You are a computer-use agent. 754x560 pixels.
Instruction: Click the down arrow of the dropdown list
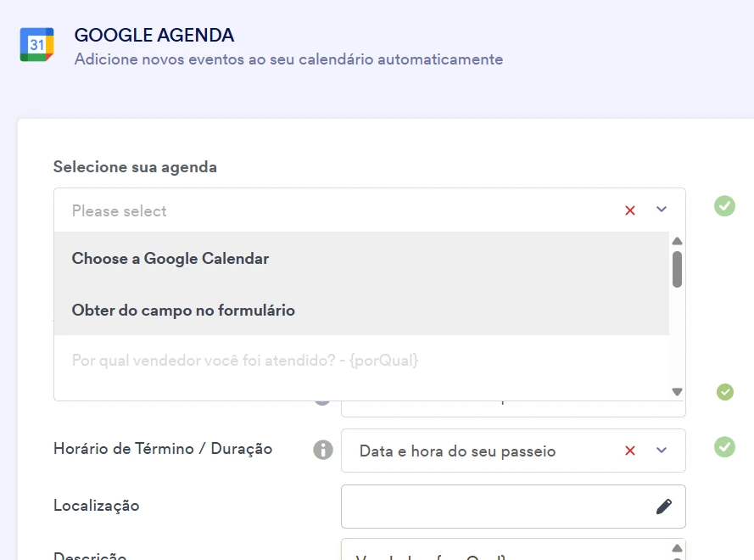coord(676,391)
